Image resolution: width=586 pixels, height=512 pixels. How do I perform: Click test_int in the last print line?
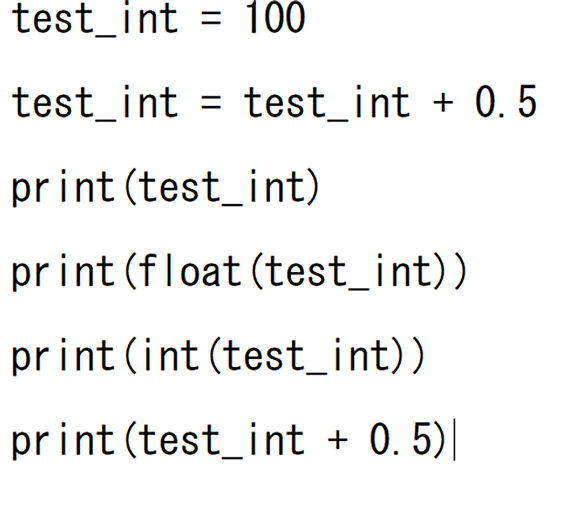click(222, 441)
